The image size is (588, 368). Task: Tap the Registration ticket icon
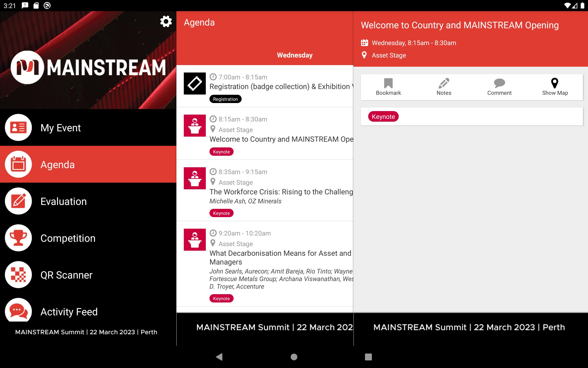tap(195, 83)
